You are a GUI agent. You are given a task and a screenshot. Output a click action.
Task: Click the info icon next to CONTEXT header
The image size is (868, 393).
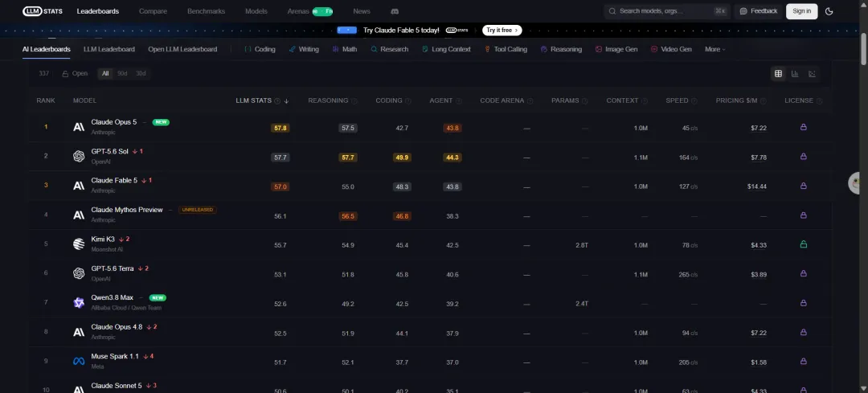(x=645, y=100)
